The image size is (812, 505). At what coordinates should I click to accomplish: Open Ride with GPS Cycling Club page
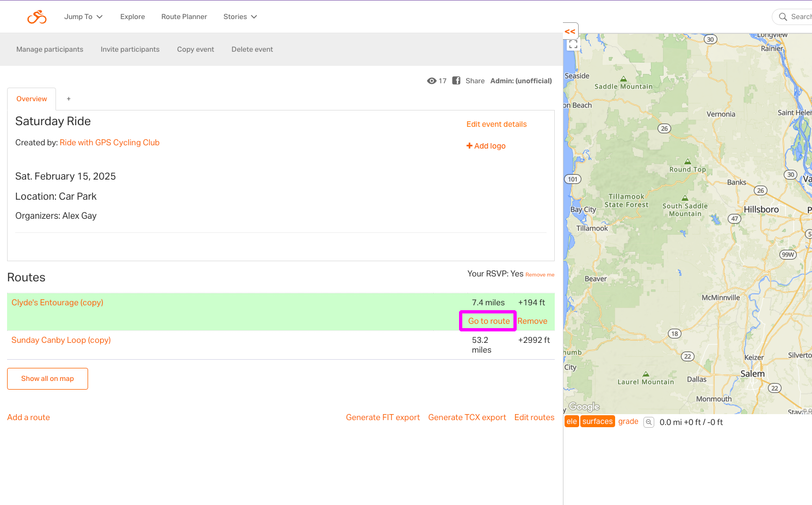[109, 143]
